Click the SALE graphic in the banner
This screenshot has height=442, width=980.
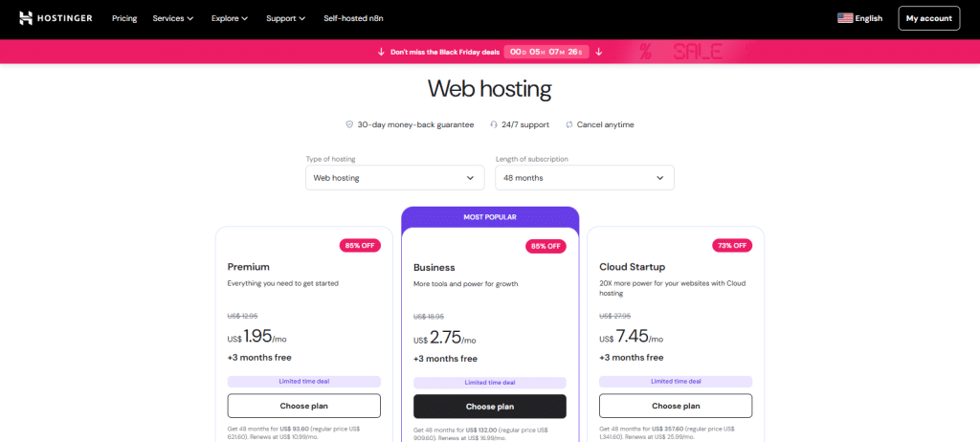pyautogui.click(x=698, y=52)
